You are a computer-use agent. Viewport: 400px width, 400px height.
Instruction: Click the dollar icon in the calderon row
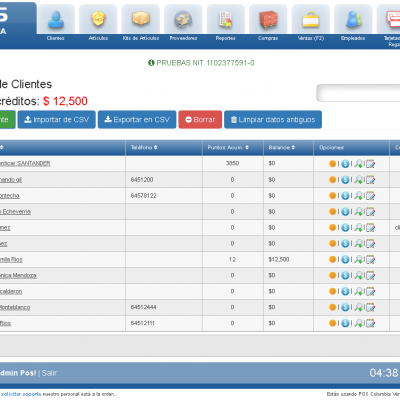(345, 291)
